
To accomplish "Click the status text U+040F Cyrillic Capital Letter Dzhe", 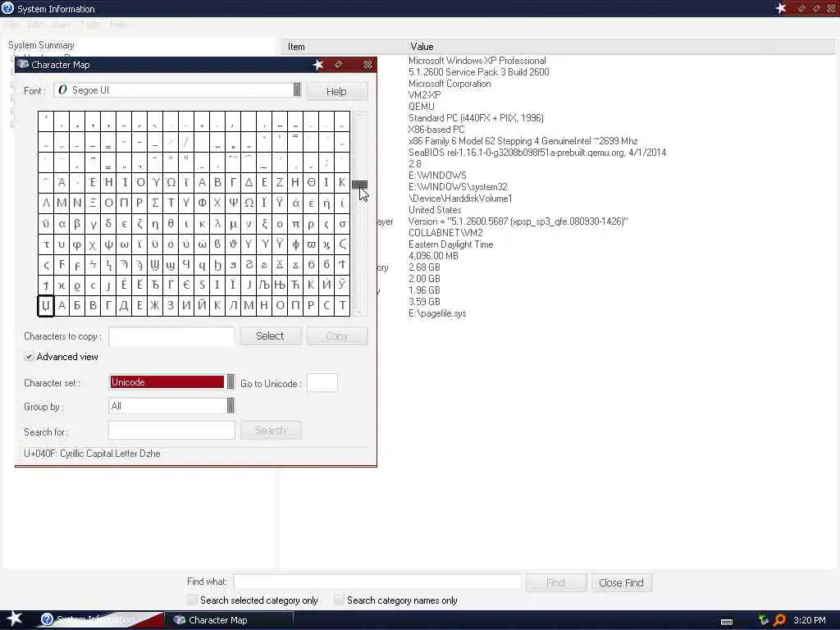I will point(92,453).
